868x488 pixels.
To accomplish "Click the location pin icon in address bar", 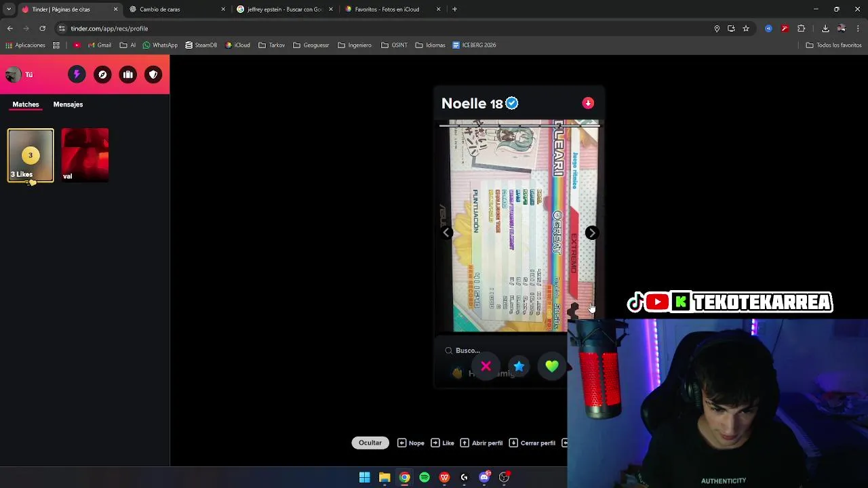I will coord(717,28).
